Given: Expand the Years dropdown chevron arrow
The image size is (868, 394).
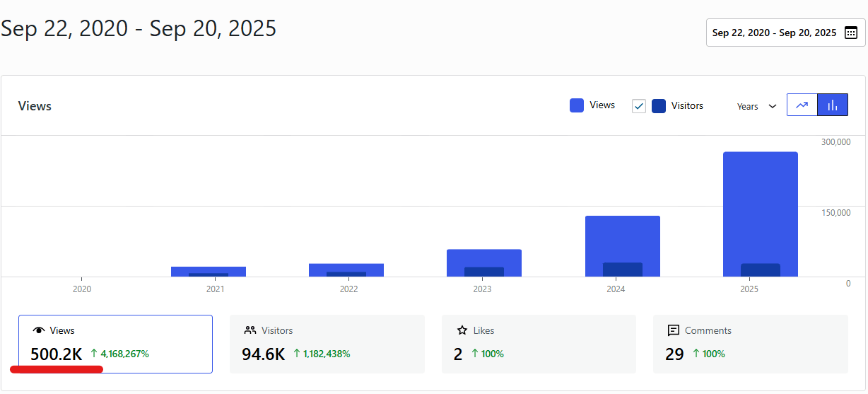Looking at the screenshot, I should [773, 106].
